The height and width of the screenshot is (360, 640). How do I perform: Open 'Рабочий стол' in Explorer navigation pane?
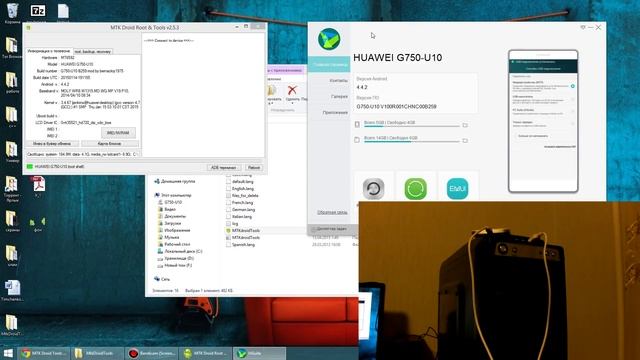(x=173, y=244)
